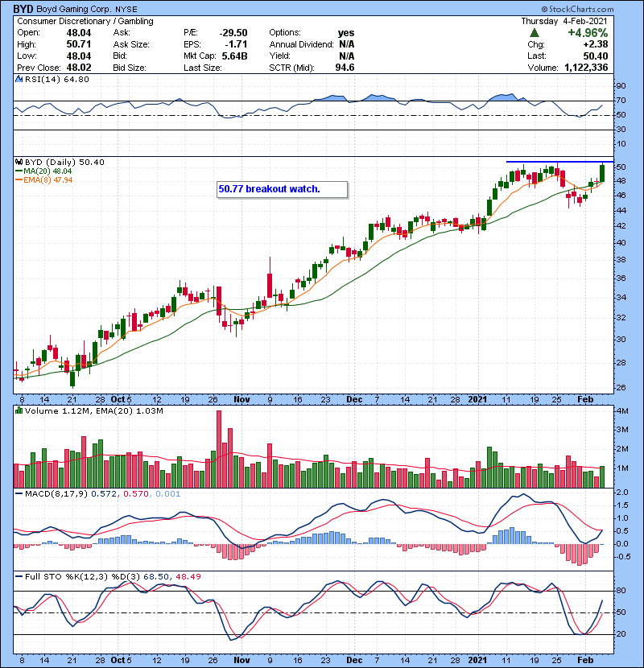Click the 4M tick on the volume axis

coord(621,411)
